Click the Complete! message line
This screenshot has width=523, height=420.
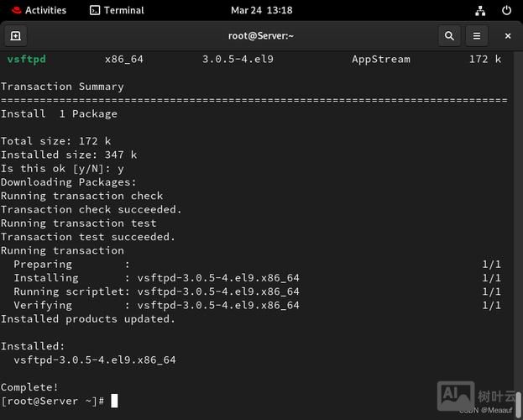(29, 387)
